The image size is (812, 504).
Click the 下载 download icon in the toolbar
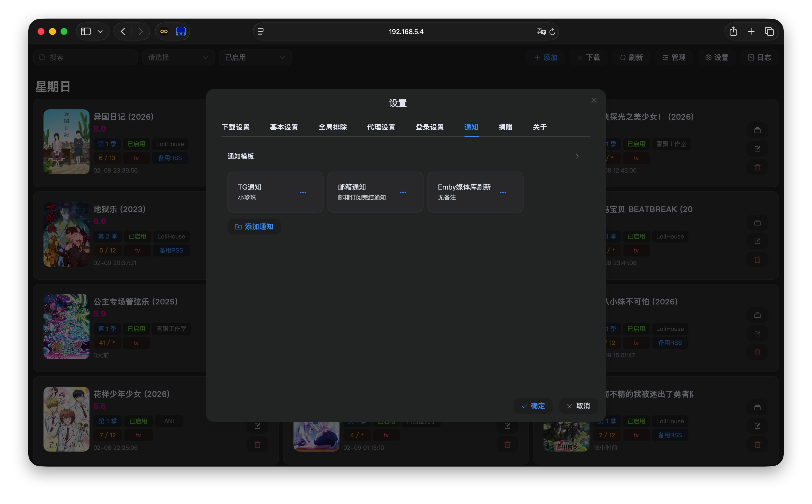pos(580,57)
